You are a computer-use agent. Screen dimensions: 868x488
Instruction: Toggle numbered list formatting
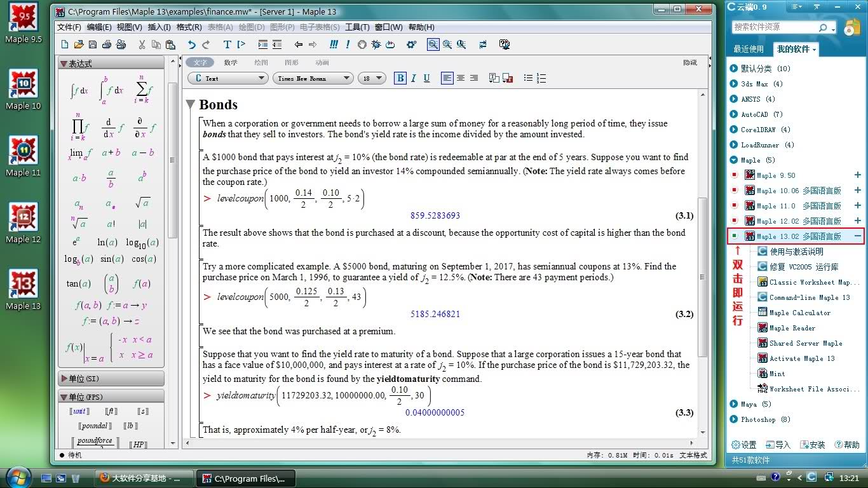(x=541, y=78)
